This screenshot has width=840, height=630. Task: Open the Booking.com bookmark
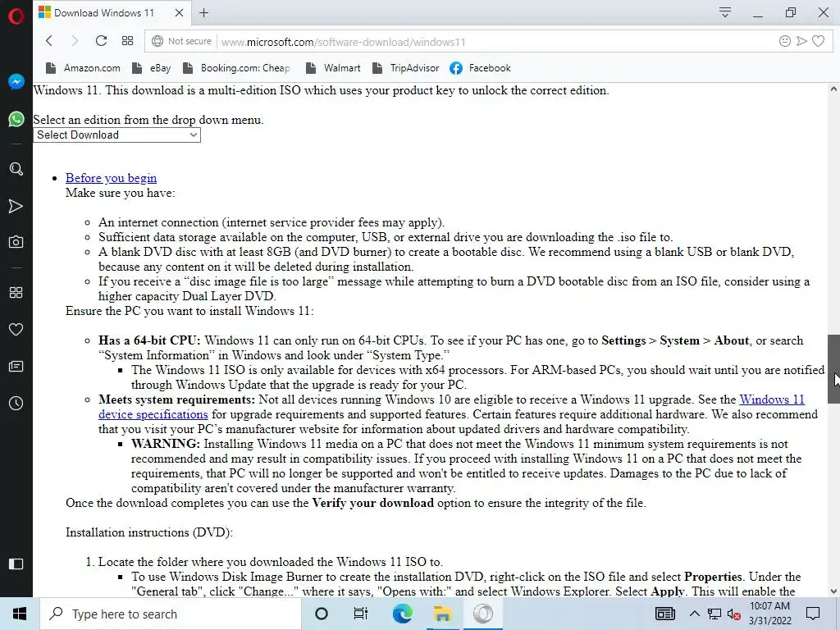(x=236, y=68)
